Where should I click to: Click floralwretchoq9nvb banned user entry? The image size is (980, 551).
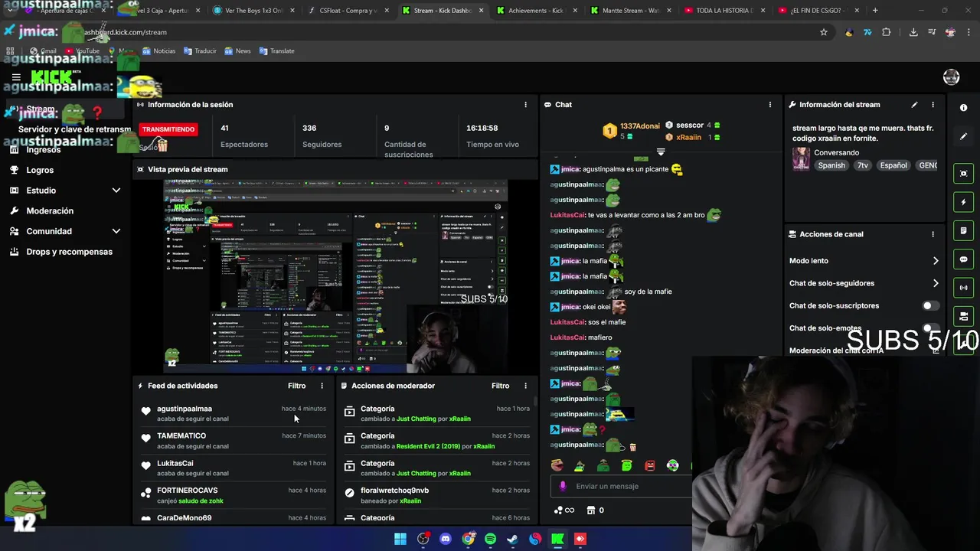(x=395, y=491)
